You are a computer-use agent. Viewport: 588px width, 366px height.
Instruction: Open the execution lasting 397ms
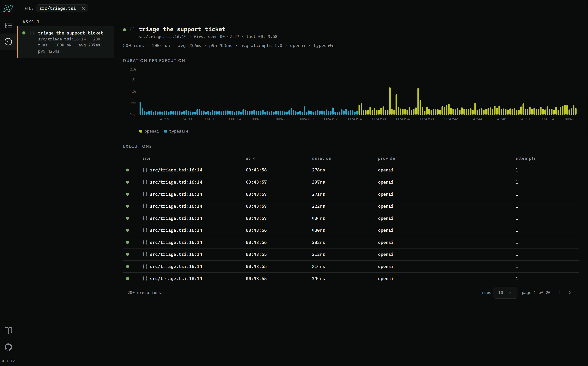coord(350,182)
